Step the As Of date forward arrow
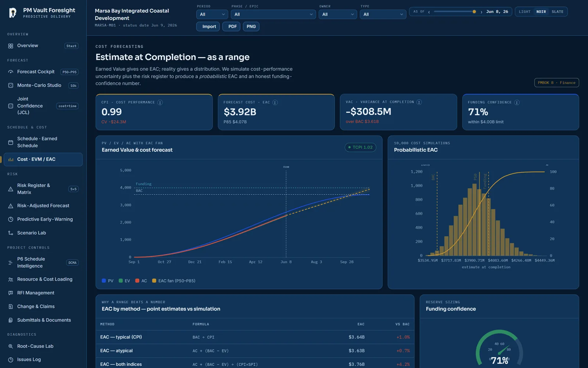Image resolution: width=588 pixels, height=368 pixels. point(481,12)
